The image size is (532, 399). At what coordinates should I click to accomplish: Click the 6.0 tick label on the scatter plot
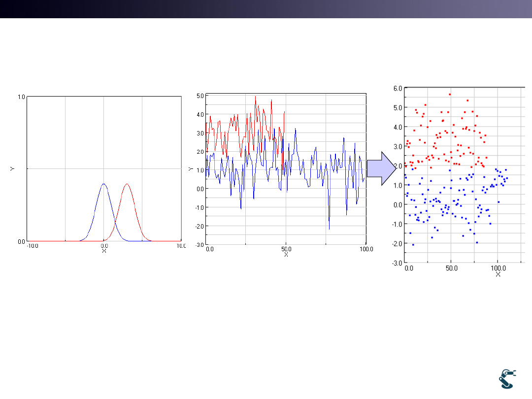[398, 88]
